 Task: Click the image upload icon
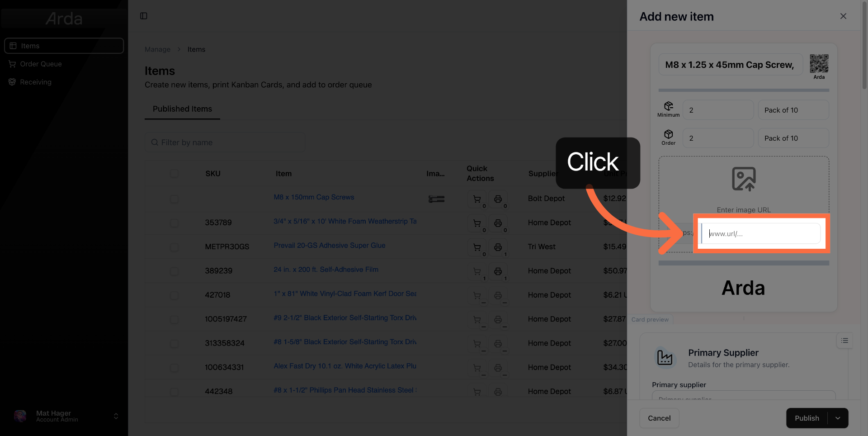(744, 179)
